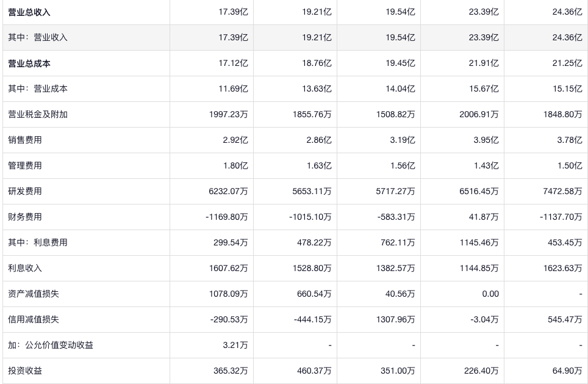Select the 加：公允价值变动收益 row label
588x384 pixels.
(x=51, y=346)
